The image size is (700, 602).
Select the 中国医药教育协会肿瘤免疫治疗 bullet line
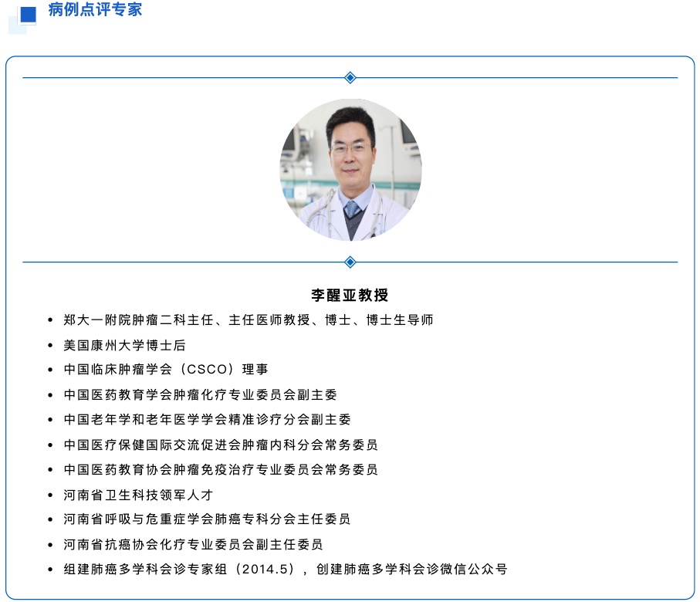click(221, 469)
